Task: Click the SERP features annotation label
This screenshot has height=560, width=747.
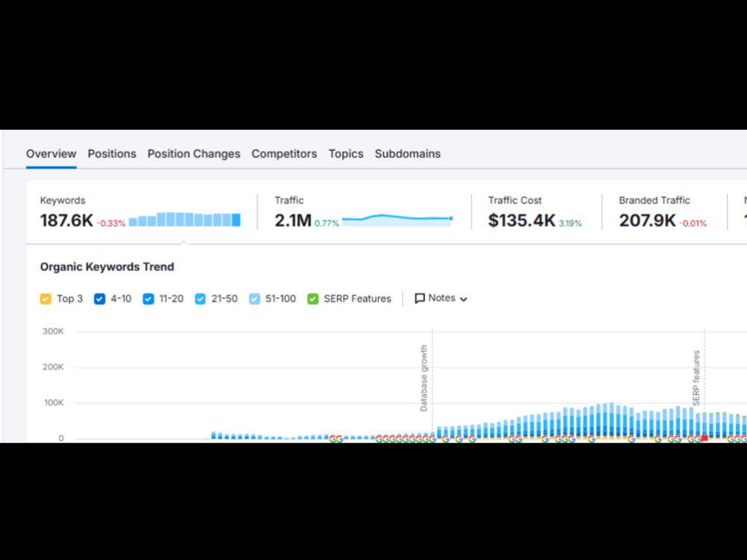Action: [696, 378]
